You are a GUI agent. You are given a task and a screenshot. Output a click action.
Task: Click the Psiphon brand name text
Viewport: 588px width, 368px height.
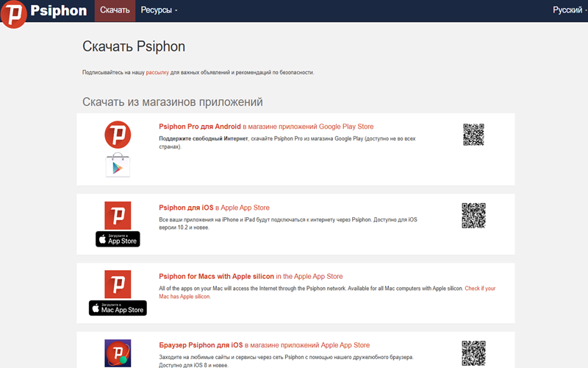pos(59,10)
